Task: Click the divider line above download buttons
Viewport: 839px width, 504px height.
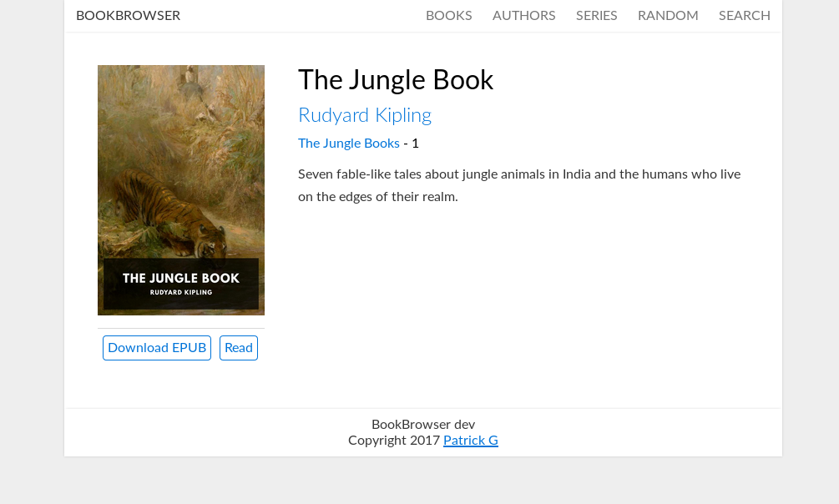Action: (x=181, y=328)
